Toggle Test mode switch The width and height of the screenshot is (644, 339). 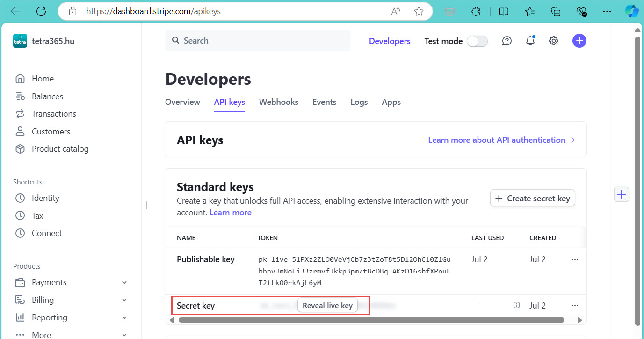[x=477, y=41]
